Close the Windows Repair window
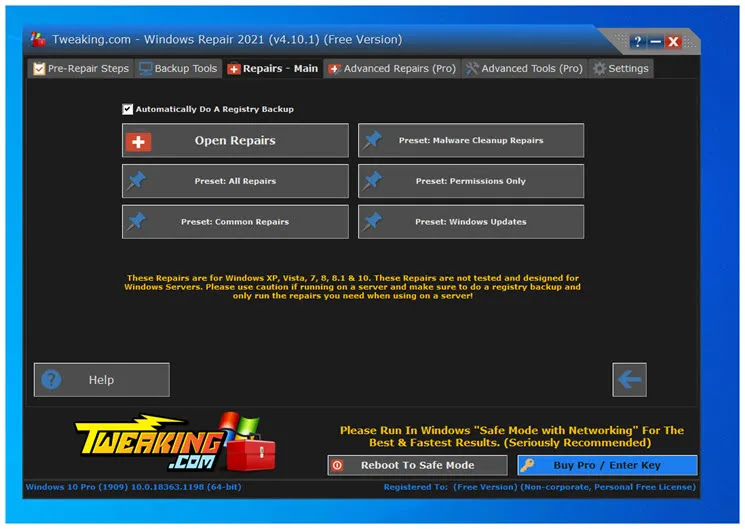Image resolution: width=745 pixels, height=529 pixels. pyautogui.click(x=673, y=42)
